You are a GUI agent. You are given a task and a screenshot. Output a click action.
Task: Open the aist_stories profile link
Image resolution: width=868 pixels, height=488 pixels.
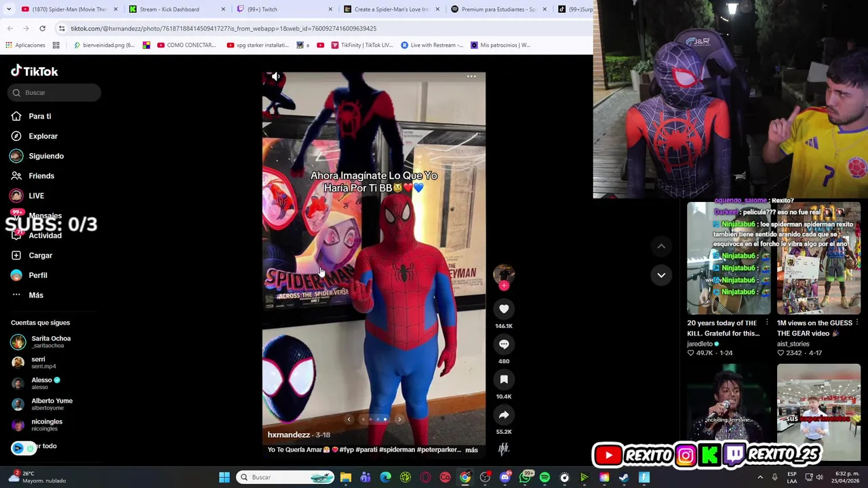pyautogui.click(x=793, y=344)
